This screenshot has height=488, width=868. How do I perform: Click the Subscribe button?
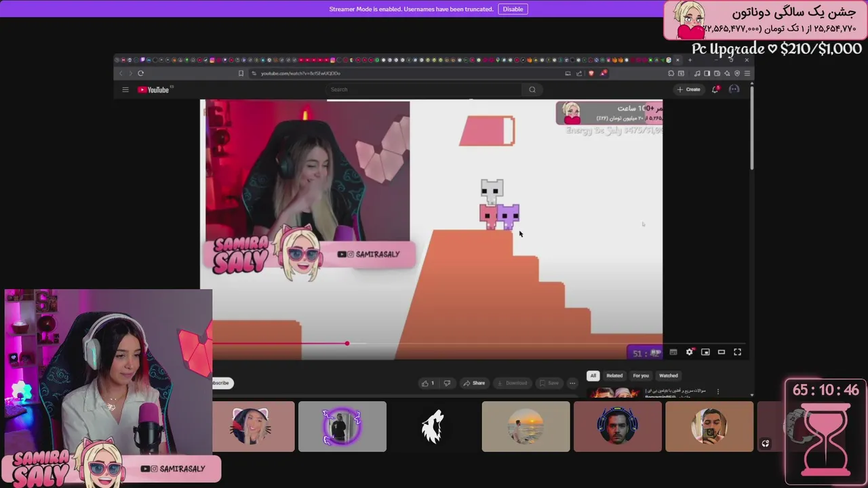[222, 383]
